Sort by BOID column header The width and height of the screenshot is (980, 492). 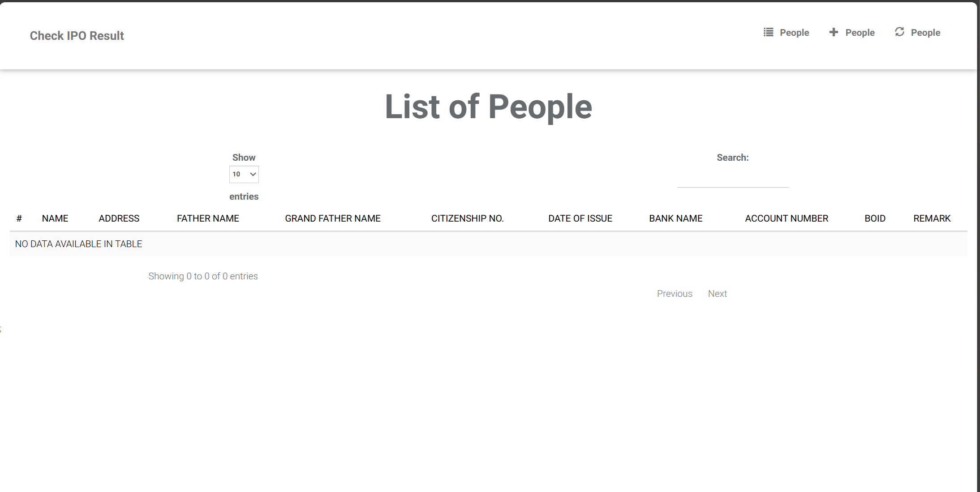[x=875, y=218]
